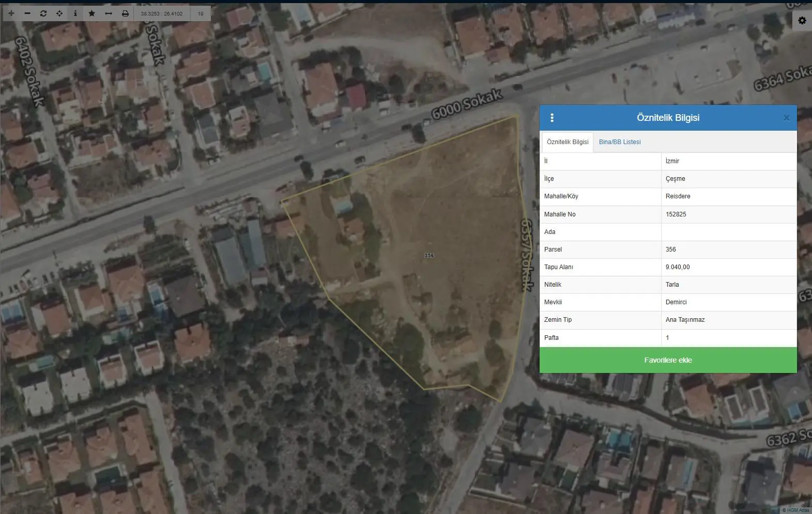Click the zoom level value 19
The height and width of the screenshot is (514, 812).
tap(201, 14)
